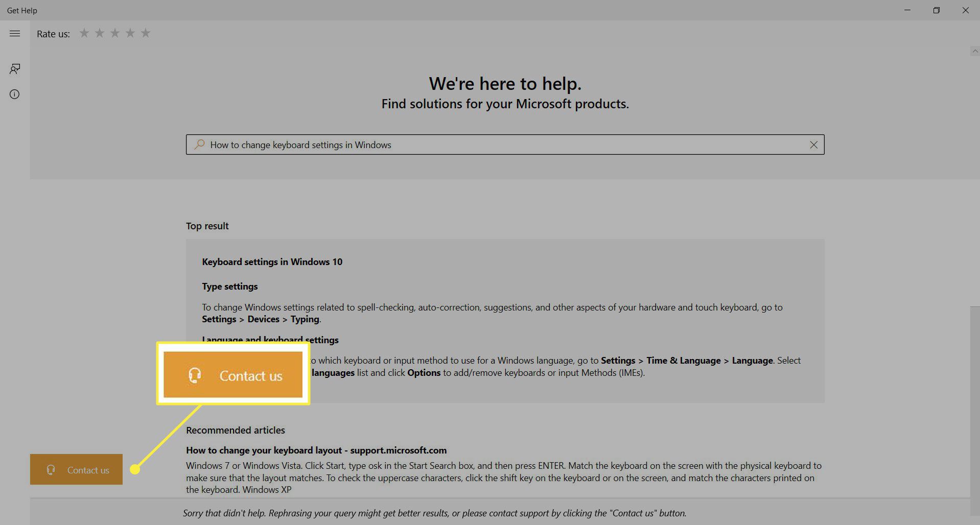Give a three star rating

[x=115, y=33]
